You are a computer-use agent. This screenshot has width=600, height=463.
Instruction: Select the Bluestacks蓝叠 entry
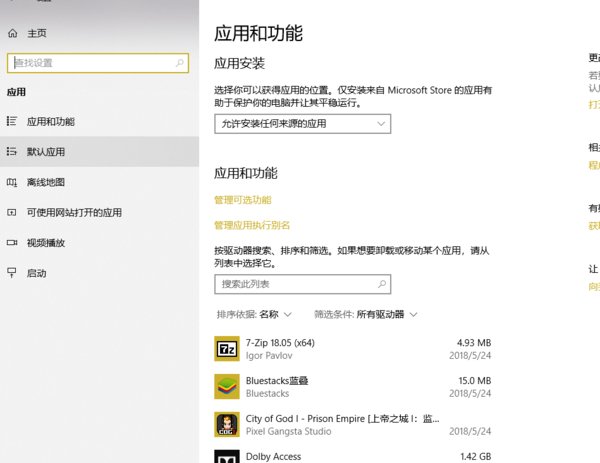[353, 386]
